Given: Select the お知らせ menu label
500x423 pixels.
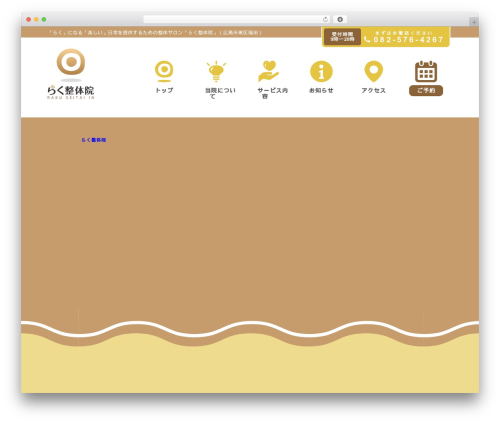Looking at the screenshot, I should pyautogui.click(x=321, y=90).
